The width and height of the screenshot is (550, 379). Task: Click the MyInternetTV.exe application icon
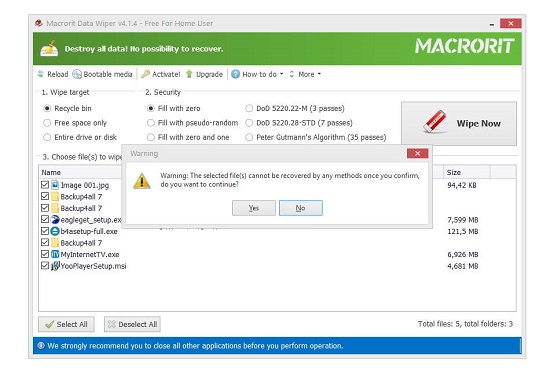55,254
